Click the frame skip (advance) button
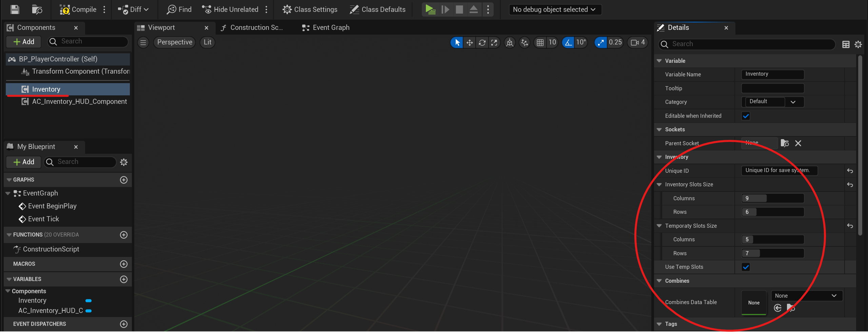This screenshot has height=335, width=868. click(x=445, y=10)
